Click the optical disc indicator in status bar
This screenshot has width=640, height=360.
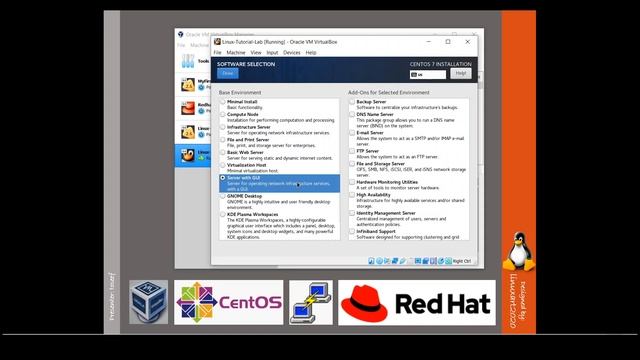[379, 261]
